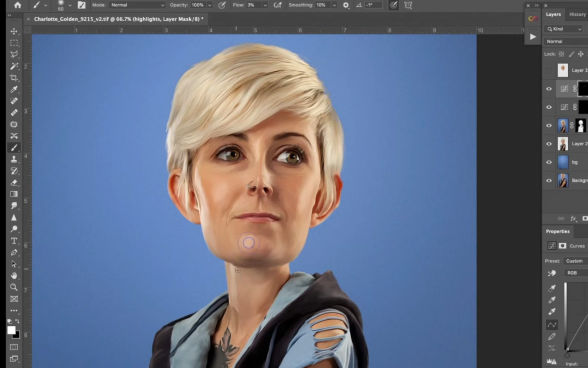588x368 pixels.
Task: Open the Flow value dropdown arrow
Action: 265,5
